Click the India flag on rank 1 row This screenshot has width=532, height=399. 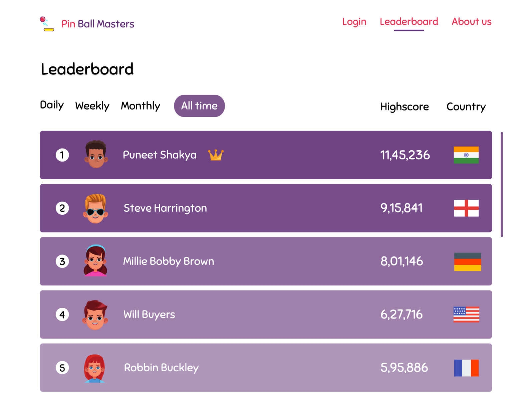coord(466,155)
